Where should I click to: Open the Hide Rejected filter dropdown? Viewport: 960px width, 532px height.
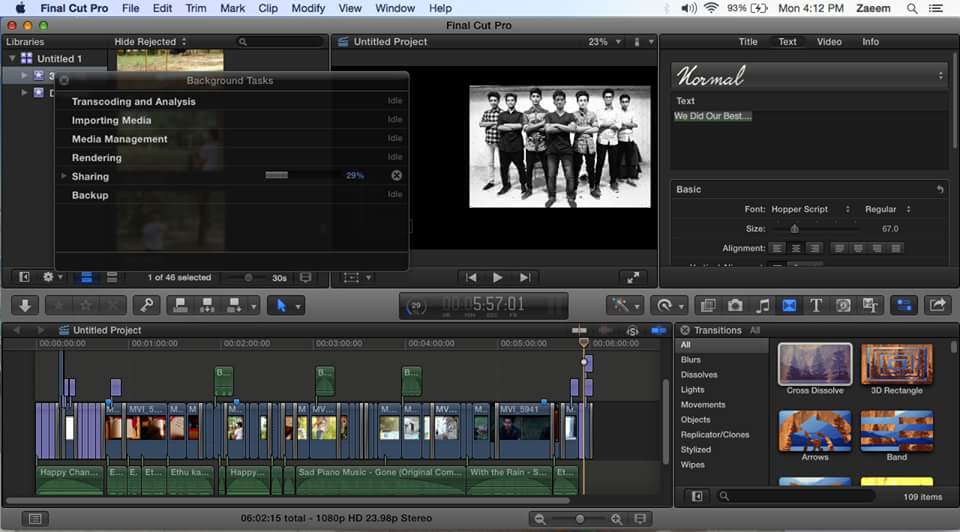pyautogui.click(x=151, y=42)
